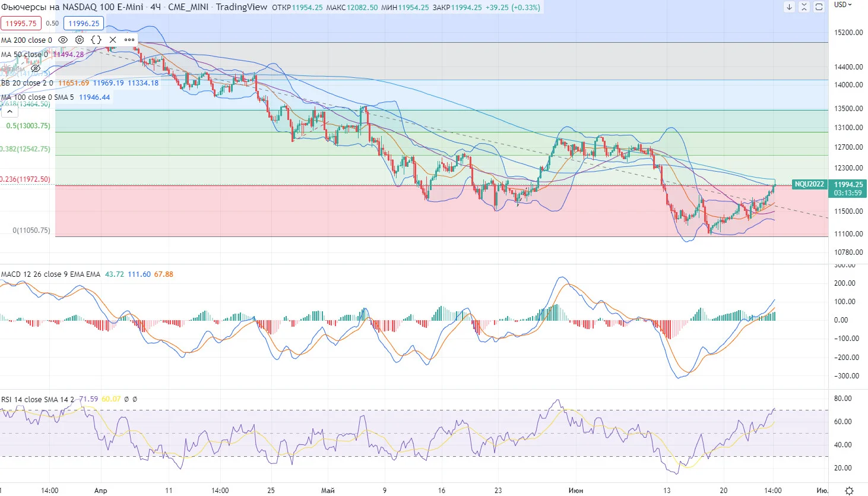Click the MA 50 value 11494.28
868x496 pixels.
68,55
